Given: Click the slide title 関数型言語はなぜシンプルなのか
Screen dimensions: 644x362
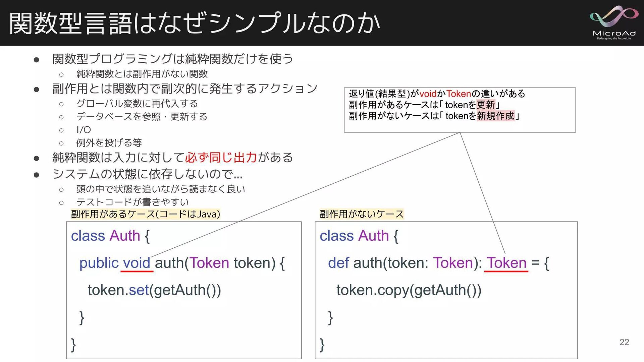Looking at the screenshot, I should click(195, 23).
